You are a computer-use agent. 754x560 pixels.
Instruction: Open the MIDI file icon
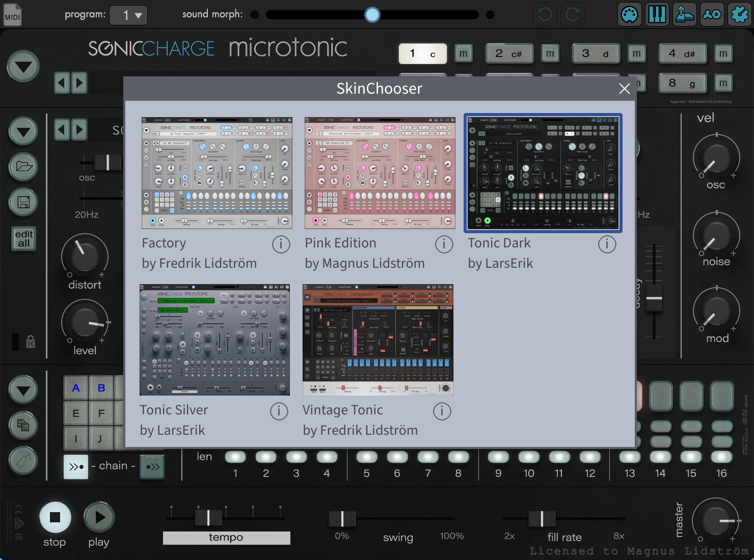pos(12,14)
